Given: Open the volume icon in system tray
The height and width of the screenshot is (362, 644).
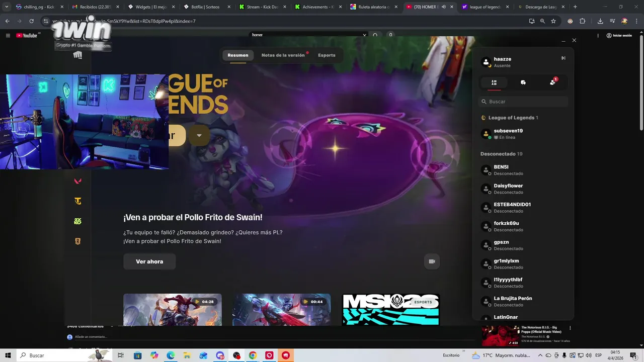Looking at the screenshot, I should [589, 355].
